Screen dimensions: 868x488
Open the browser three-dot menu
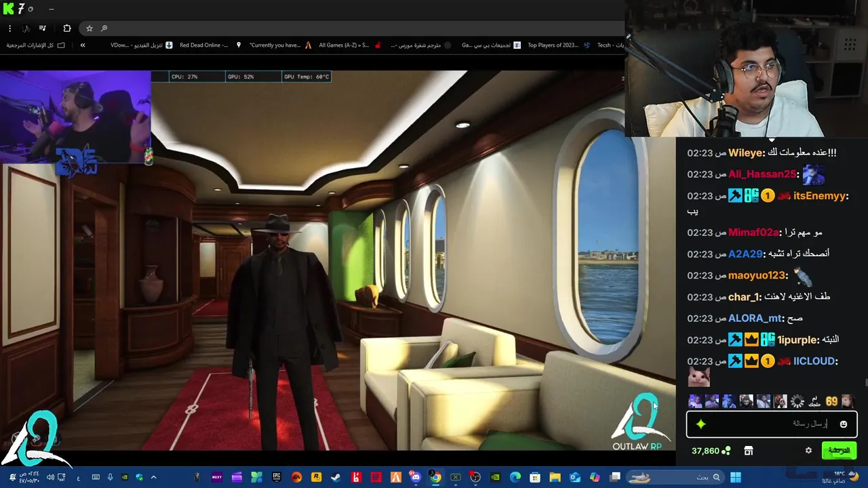click(9, 28)
